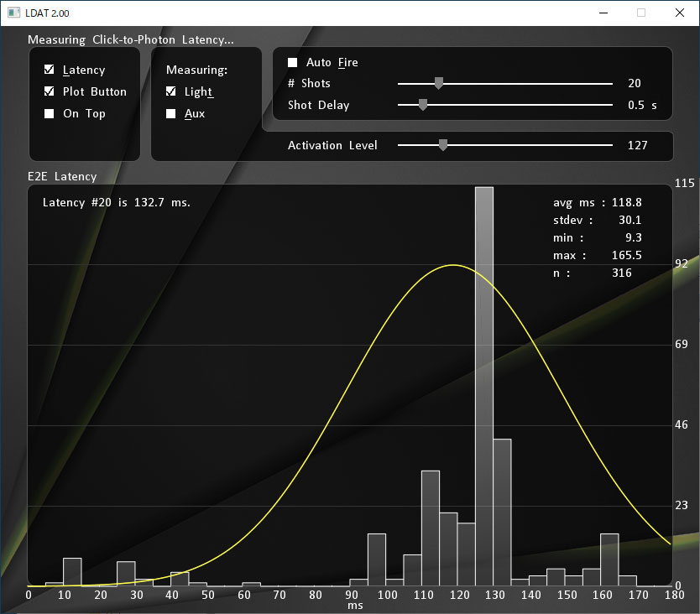Minimize the LDAT window

point(603,13)
